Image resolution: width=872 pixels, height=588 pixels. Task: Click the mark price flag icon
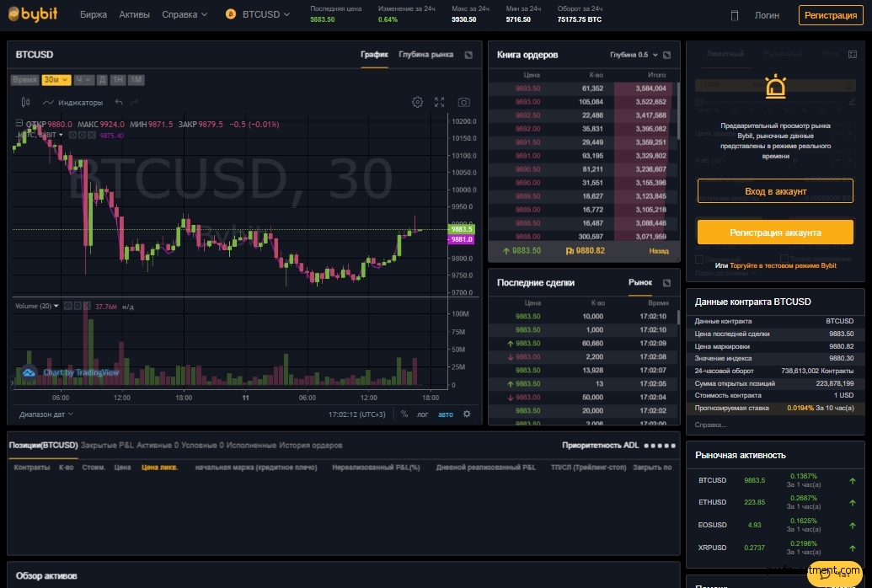tap(570, 251)
